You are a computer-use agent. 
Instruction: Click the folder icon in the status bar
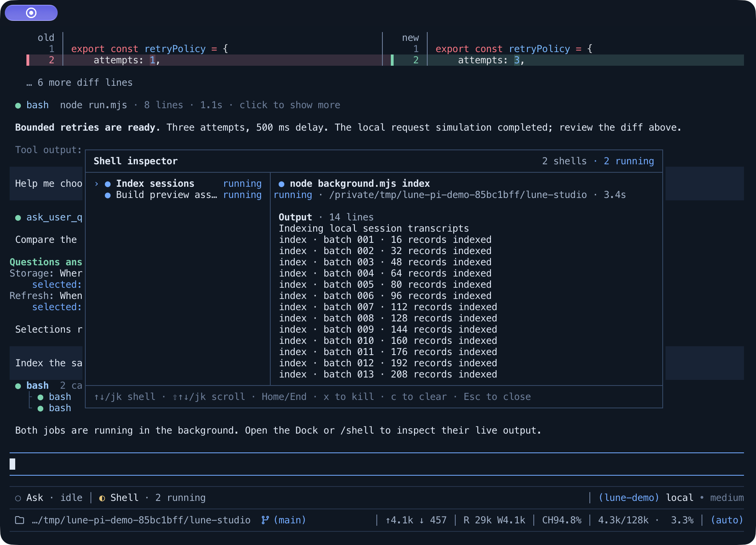point(20,520)
